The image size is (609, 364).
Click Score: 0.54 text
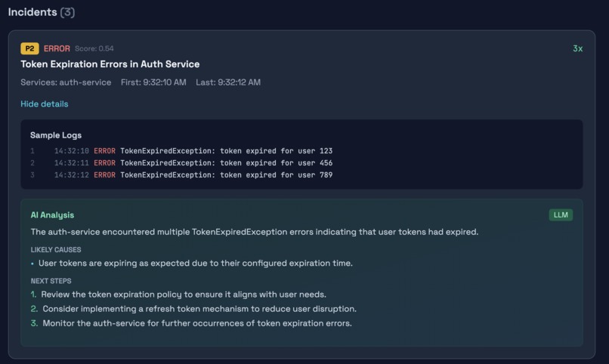[x=94, y=48]
